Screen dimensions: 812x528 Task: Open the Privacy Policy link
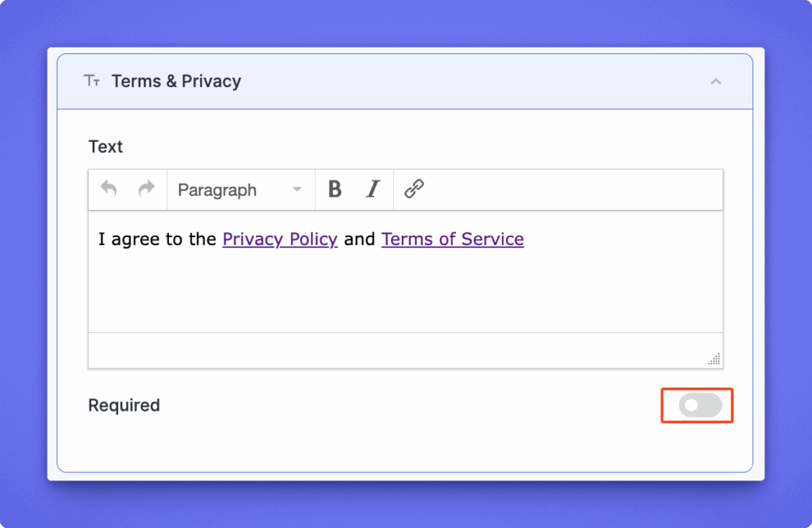click(280, 239)
